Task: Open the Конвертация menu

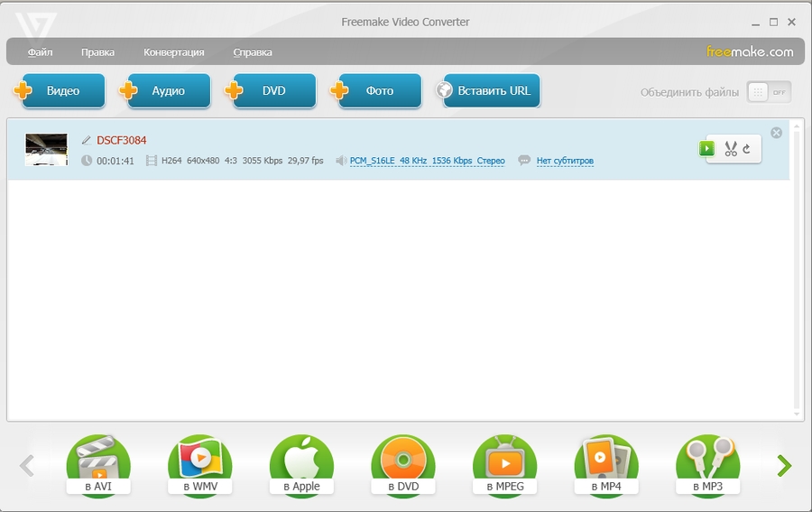Action: pos(173,52)
